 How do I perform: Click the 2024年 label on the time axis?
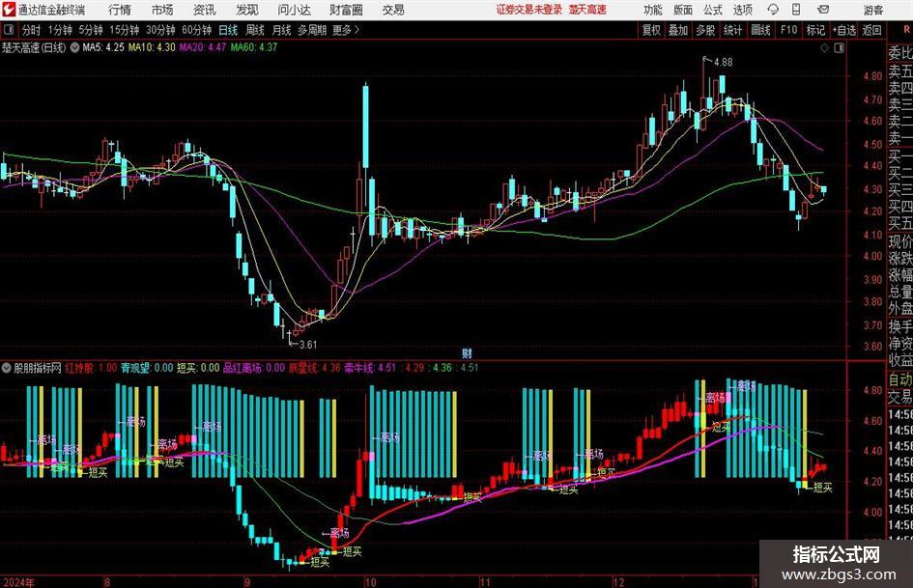point(18,581)
